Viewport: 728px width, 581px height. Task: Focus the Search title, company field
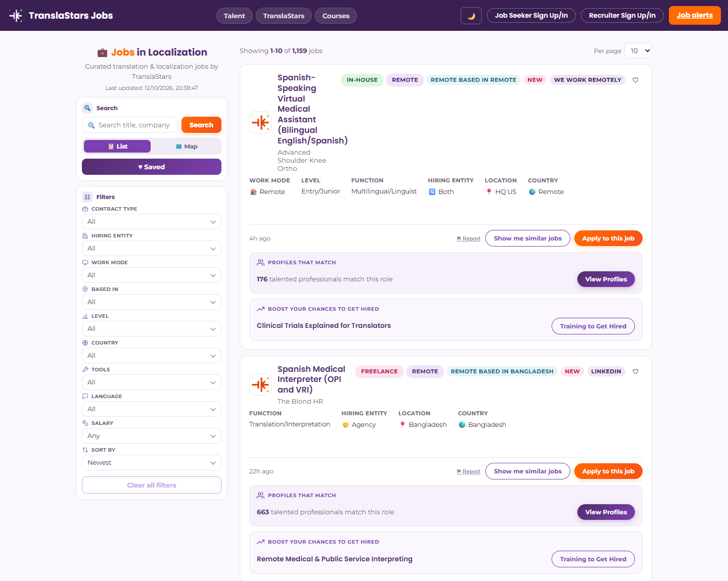point(129,125)
